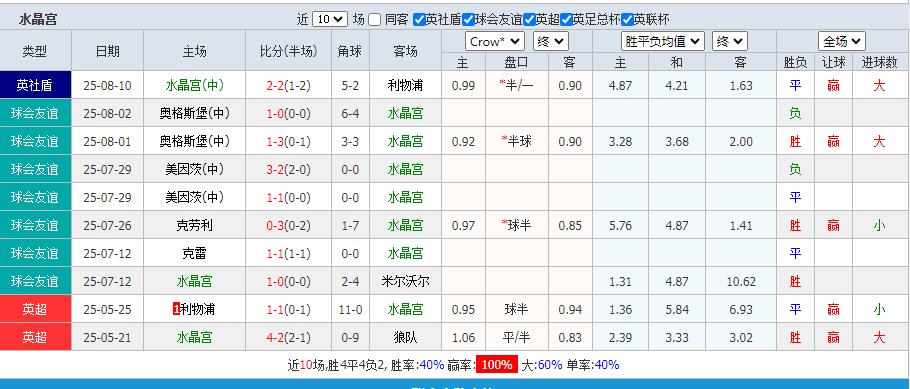Click the *半/一 handicap cell
Image resolution: width=910 pixels, height=389 pixels.
coord(516,85)
